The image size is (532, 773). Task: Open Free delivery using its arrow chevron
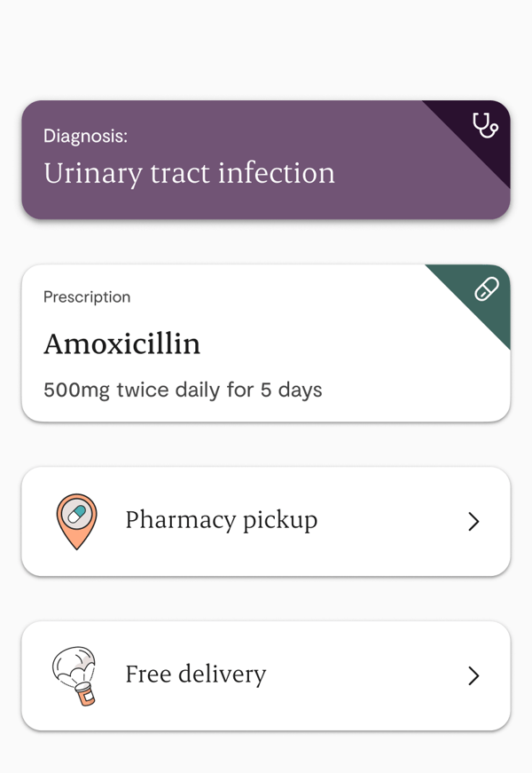(473, 676)
